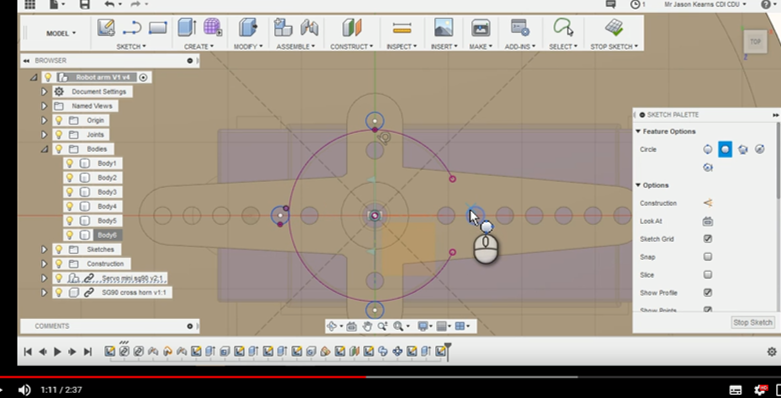Select the Line sketch tool icon
This screenshot has width=781, height=398.
132,27
